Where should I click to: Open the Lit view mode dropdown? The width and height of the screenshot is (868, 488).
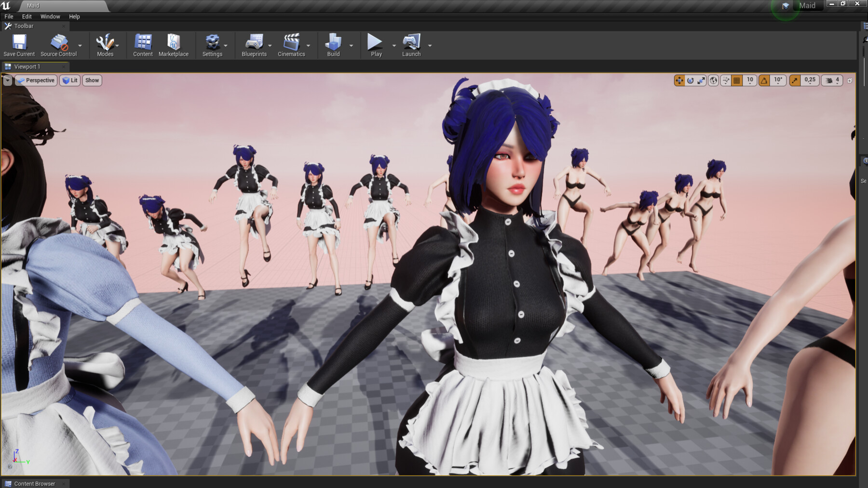69,80
